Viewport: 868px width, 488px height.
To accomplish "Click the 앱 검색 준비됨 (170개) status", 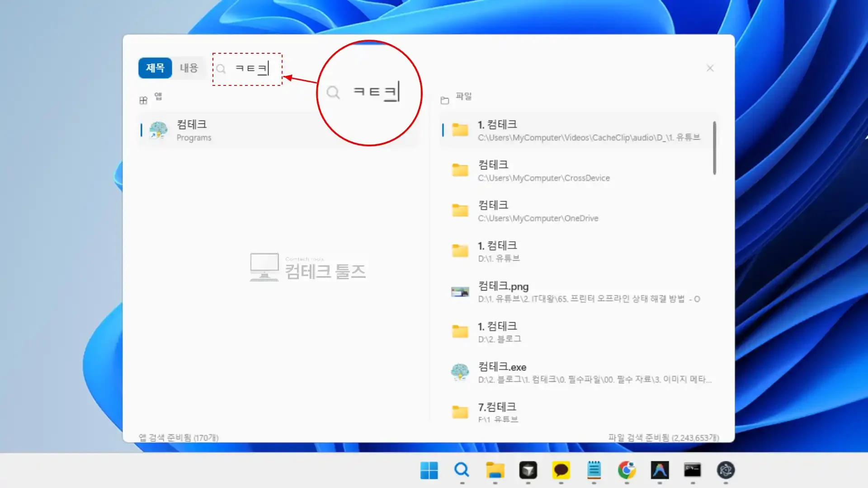I will pos(179,437).
